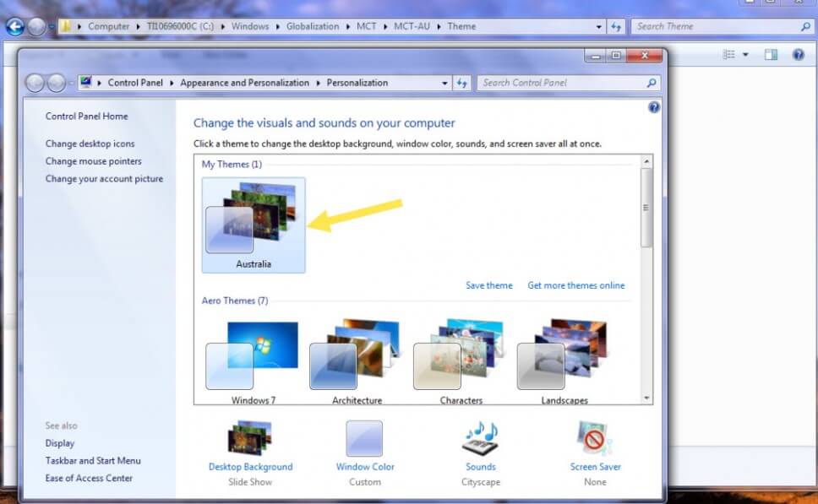Open Desktop Background slide show icon
The height and width of the screenshot is (504, 818).
click(250, 438)
